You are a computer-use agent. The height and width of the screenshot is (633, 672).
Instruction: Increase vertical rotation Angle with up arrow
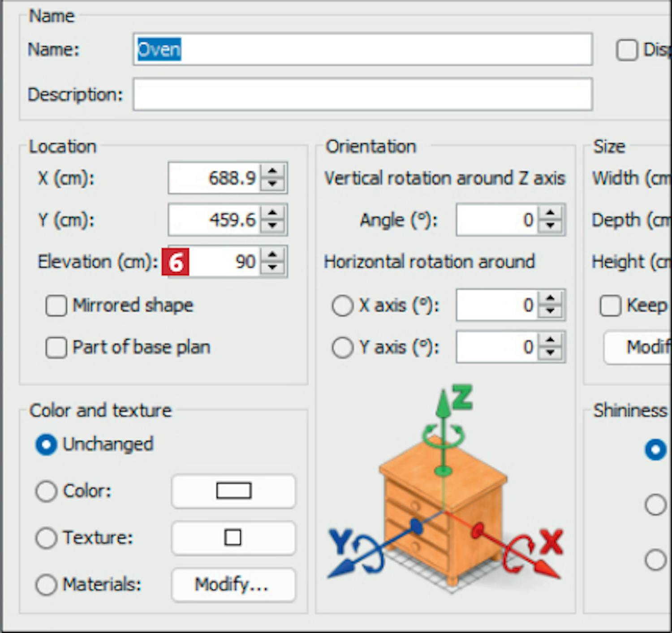[550, 214]
